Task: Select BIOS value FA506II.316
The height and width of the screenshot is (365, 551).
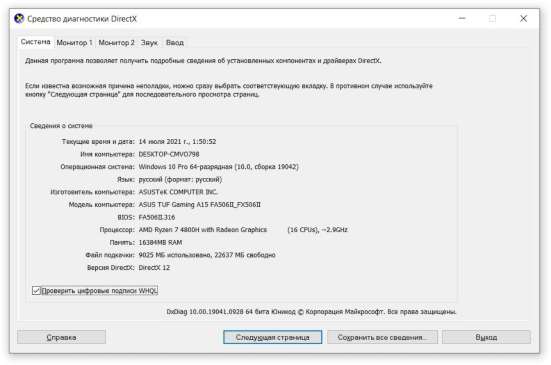Action: [157, 217]
